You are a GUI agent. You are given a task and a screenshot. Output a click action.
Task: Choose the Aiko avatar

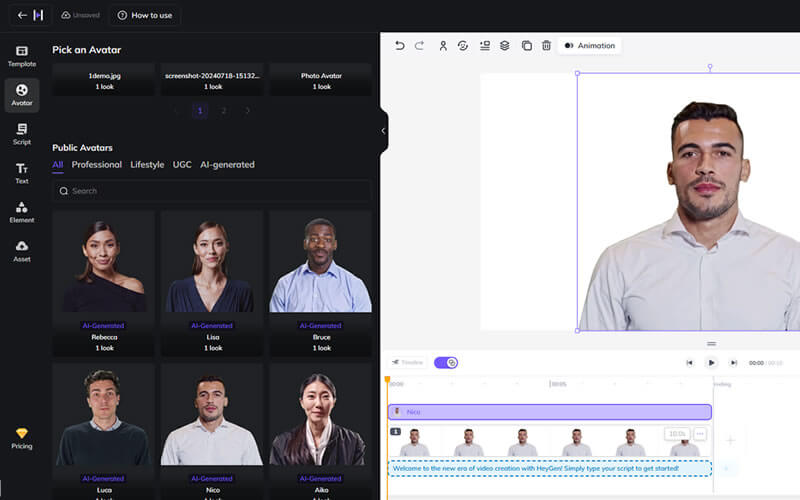(321, 432)
